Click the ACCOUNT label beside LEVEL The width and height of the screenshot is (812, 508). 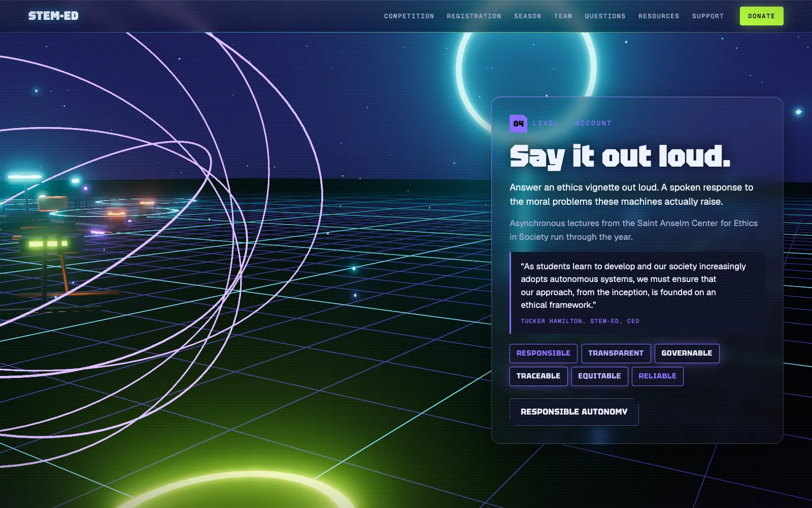coord(593,123)
